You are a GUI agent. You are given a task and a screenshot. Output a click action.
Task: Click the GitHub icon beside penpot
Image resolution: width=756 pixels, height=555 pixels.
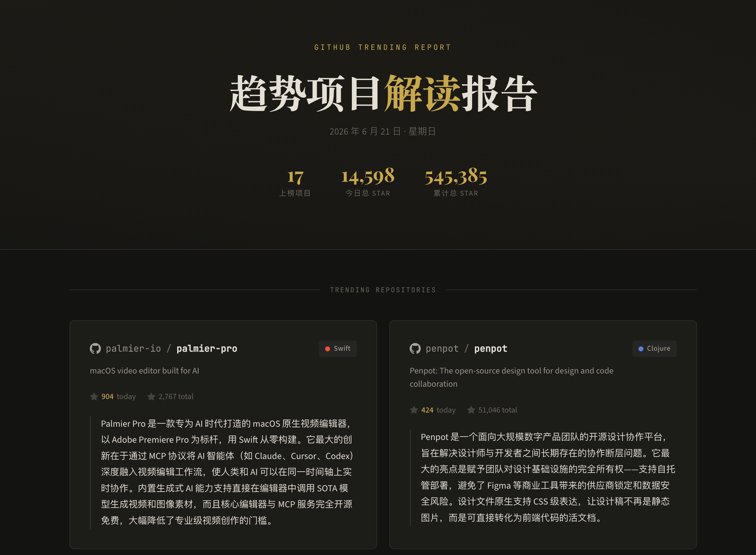click(x=415, y=348)
